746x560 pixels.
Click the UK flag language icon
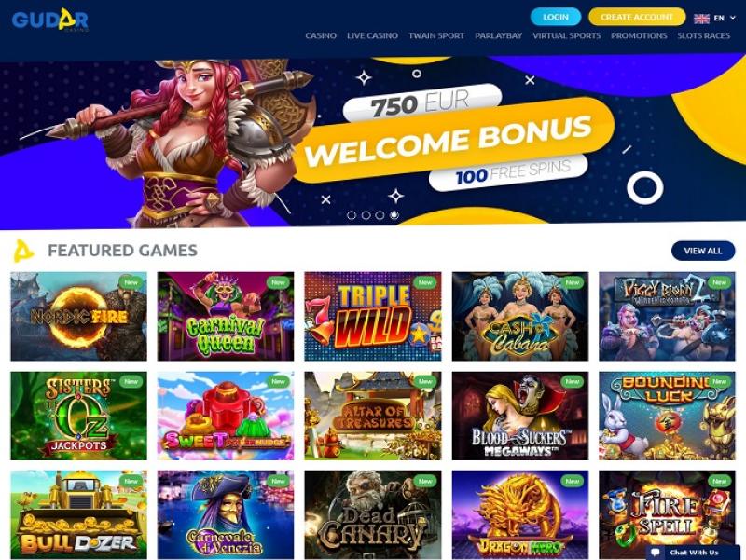(701, 19)
